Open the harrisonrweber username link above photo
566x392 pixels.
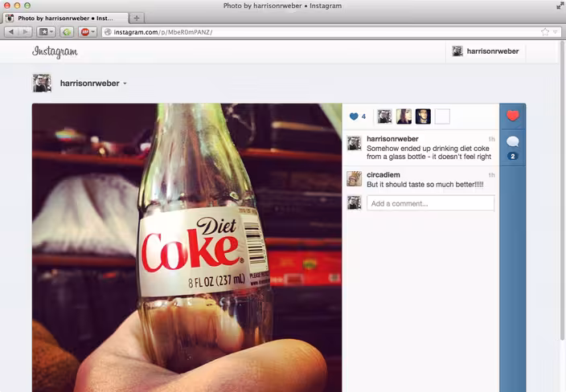coord(89,84)
